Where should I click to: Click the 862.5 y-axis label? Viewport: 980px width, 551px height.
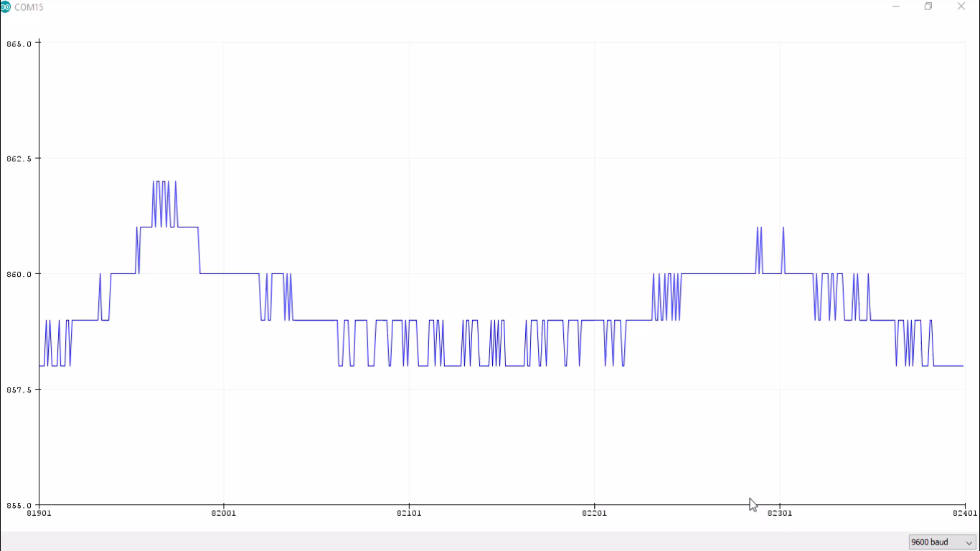(x=19, y=159)
